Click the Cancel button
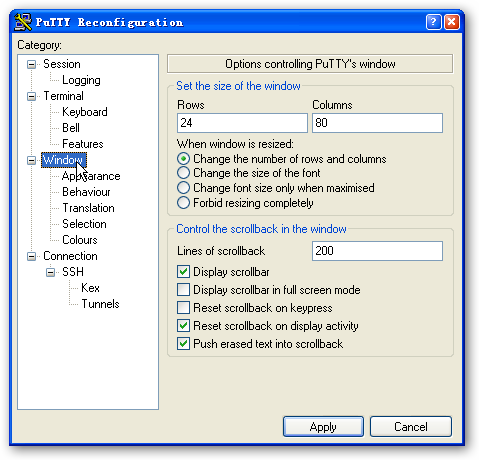Image resolution: width=479 pixels, height=460 pixels. [411, 427]
